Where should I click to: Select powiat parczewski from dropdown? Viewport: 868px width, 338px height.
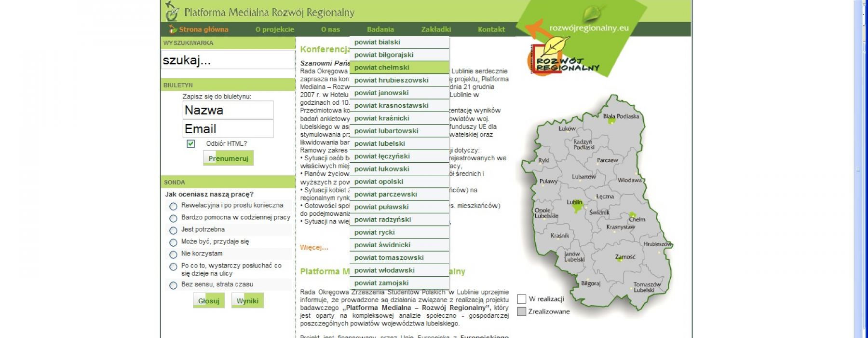tap(399, 195)
